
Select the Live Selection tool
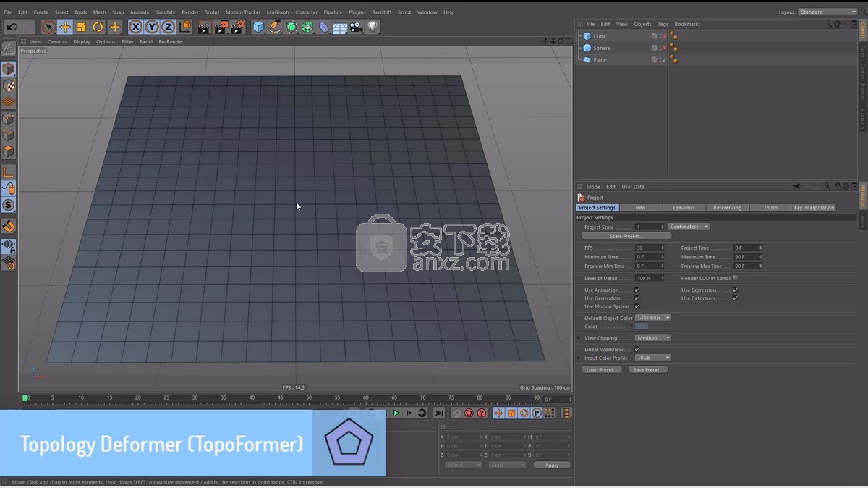click(x=48, y=27)
